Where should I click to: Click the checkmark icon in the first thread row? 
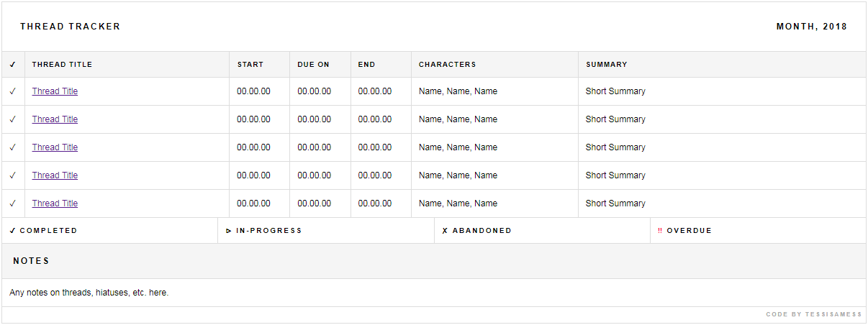click(12, 91)
